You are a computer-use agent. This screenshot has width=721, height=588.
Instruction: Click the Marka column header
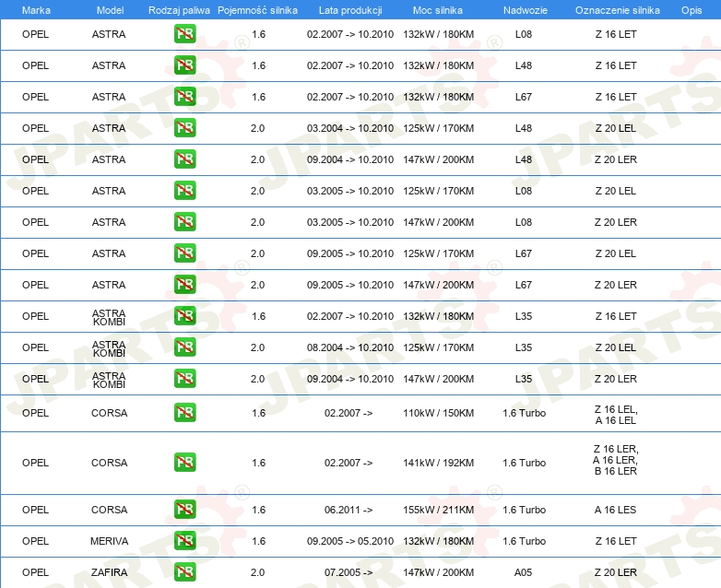pos(36,10)
